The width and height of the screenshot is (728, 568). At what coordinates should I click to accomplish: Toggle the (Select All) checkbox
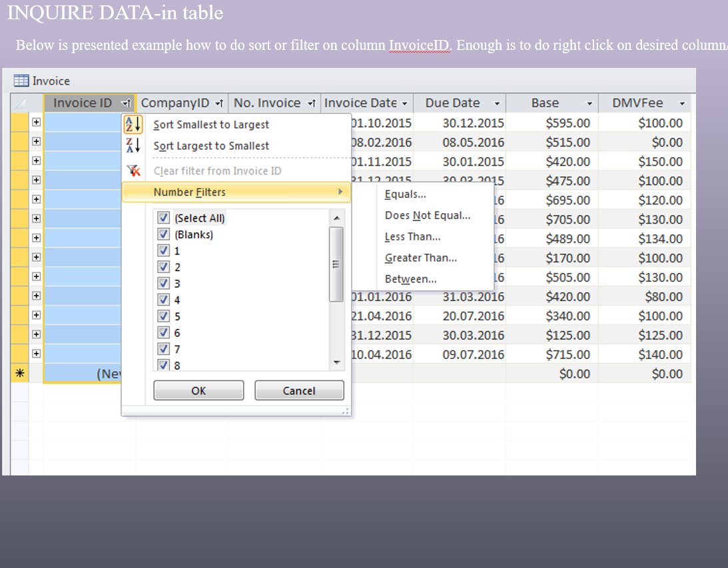pos(163,218)
